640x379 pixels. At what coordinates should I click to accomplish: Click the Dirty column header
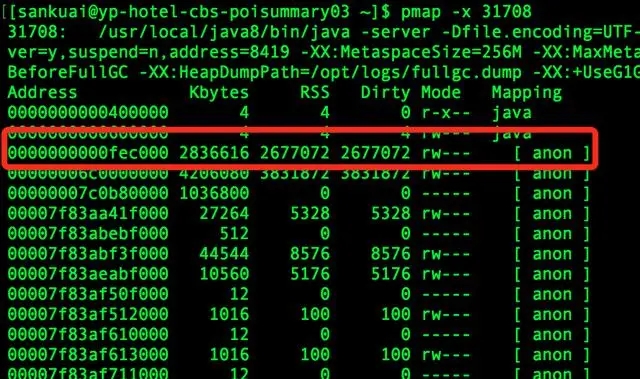(x=385, y=93)
